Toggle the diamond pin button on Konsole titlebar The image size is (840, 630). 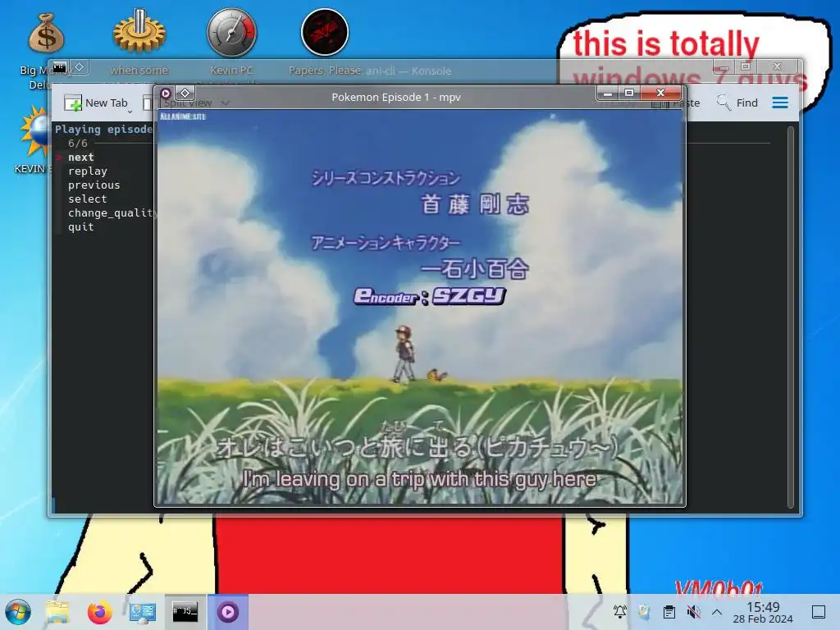(x=80, y=67)
